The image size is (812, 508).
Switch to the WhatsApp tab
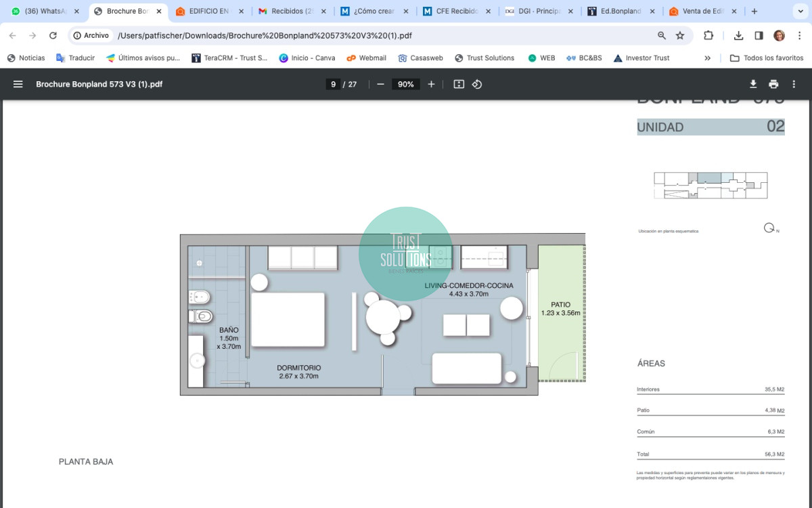point(41,12)
